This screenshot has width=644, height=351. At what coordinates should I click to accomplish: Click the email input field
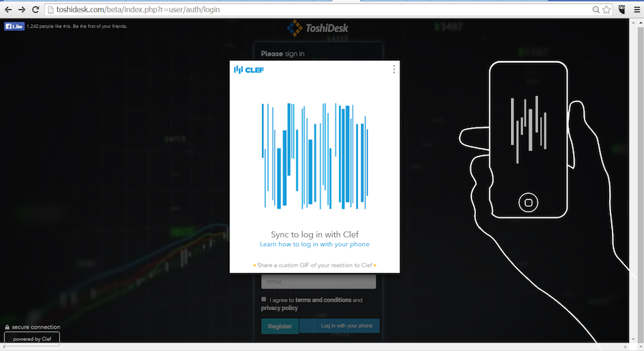point(318,282)
